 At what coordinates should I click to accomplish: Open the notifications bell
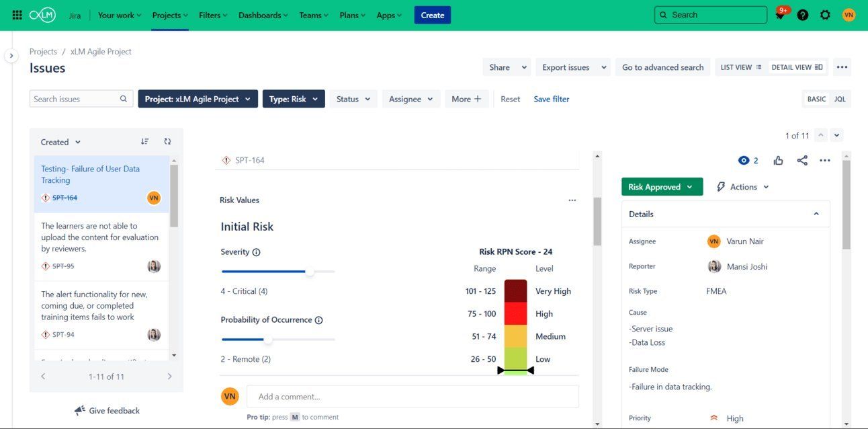(780, 15)
